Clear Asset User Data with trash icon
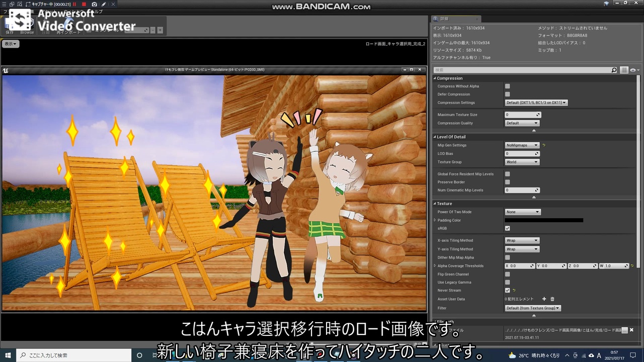This screenshot has width=644, height=362. [x=552, y=299]
